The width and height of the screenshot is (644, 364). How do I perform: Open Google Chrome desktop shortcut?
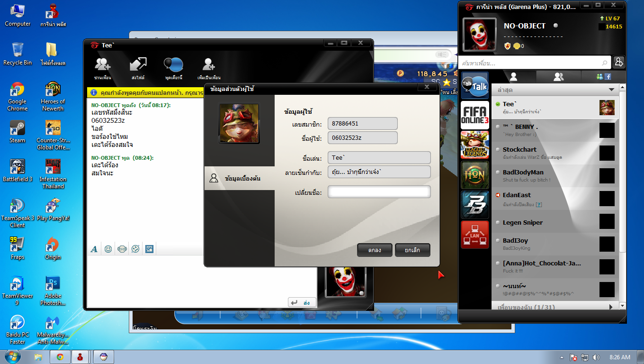tap(18, 96)
